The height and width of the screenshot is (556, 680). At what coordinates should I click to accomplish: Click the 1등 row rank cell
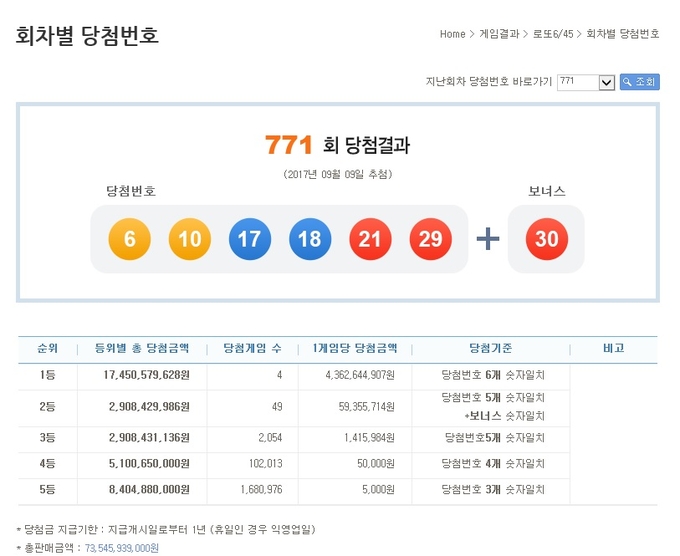(47, 376)
